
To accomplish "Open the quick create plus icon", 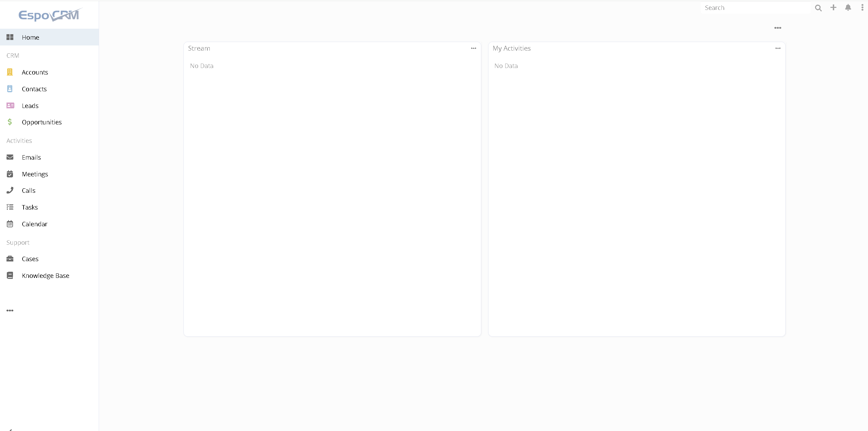I will [833, 8].
